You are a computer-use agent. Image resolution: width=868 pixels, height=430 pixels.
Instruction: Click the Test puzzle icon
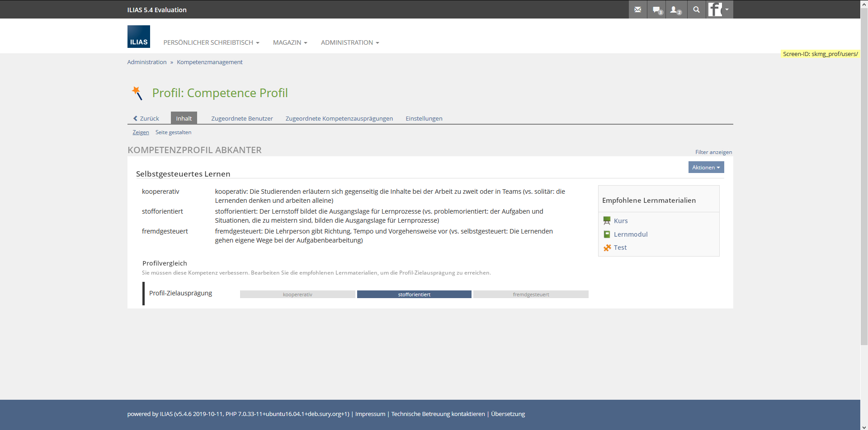point(607,248)
